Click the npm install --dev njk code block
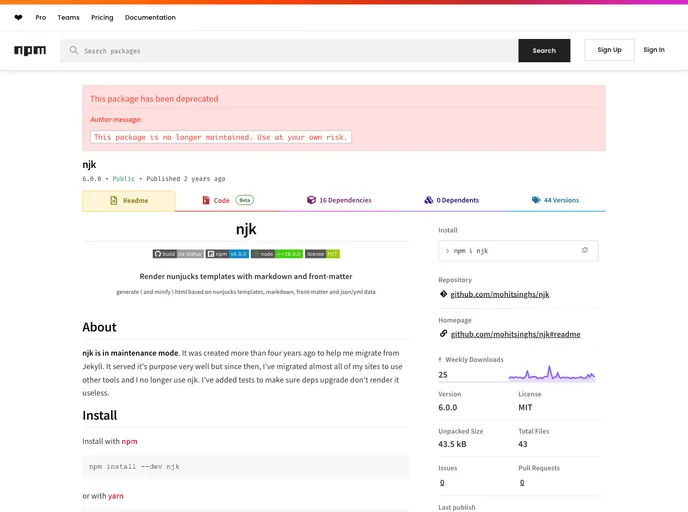688x512 pixels. [x=246, y=467]
